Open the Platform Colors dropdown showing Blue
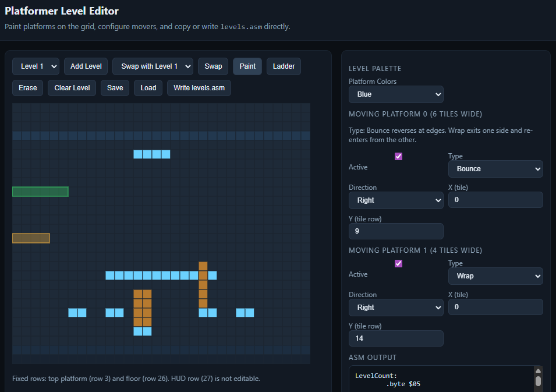Screen dimensions: 556x392 396,94
